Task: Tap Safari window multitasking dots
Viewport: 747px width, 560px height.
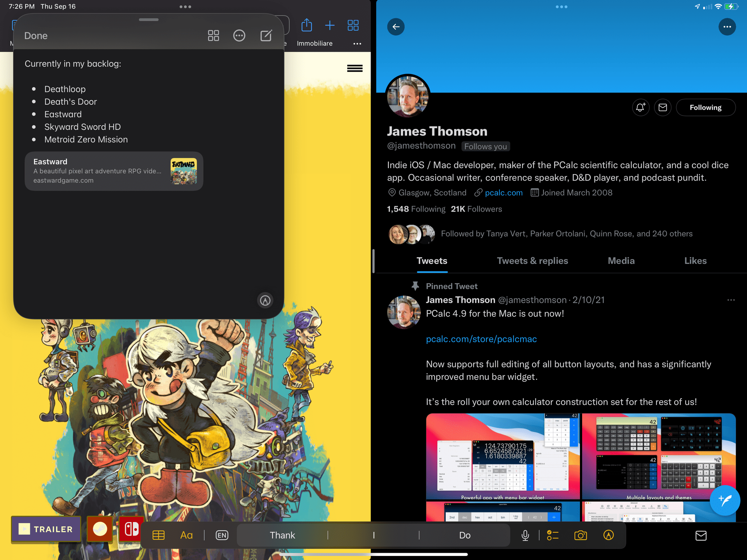Action: coord(185,7)
